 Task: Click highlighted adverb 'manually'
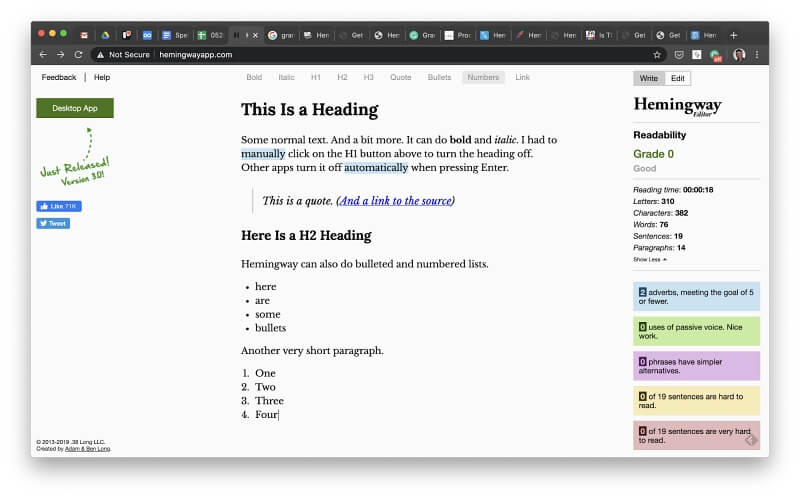263,154
